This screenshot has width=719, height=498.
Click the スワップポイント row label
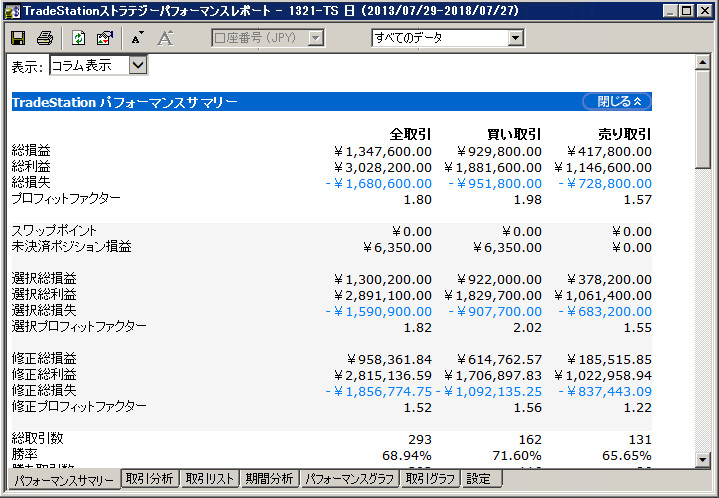point(54,230)
